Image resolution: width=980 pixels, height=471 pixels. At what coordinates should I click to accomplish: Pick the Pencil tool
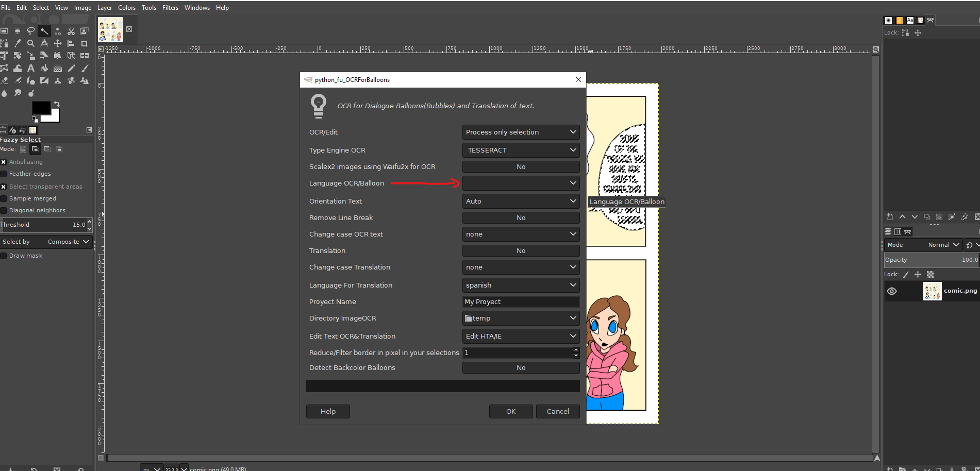tap(71, 68)
